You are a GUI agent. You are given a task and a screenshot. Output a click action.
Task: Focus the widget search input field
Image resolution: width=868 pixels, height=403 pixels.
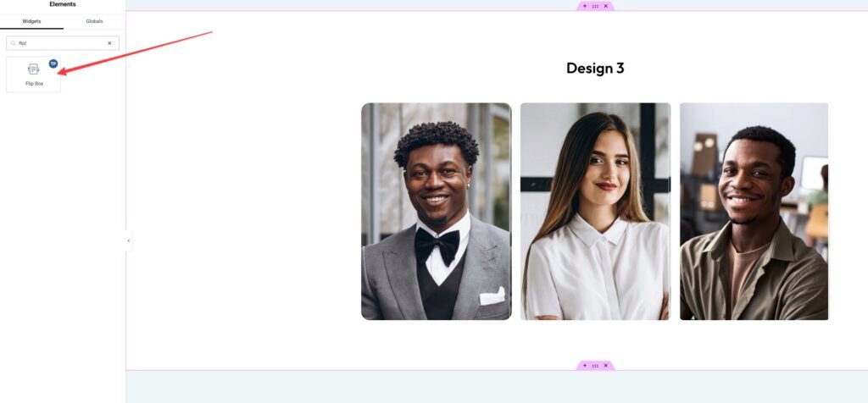point(59,42)
